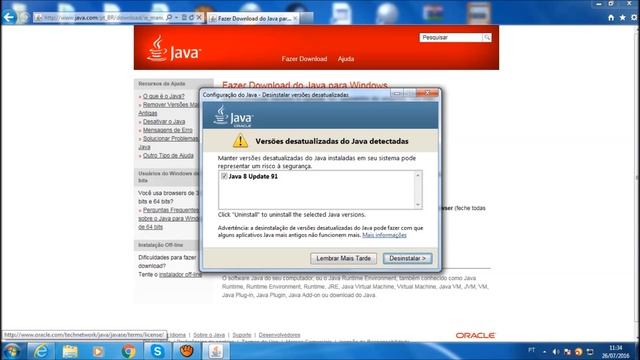Click the browser Home icon
The height and width of the screenshot is (360, 640).
point(611,18)
